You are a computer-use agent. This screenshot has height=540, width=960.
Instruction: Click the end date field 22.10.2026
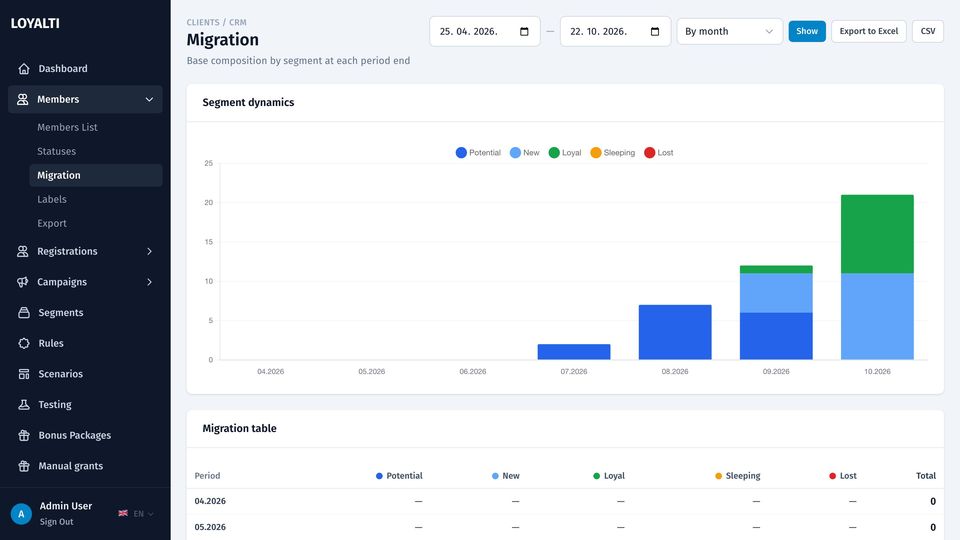pyautogui.click(x=615, y=31)
